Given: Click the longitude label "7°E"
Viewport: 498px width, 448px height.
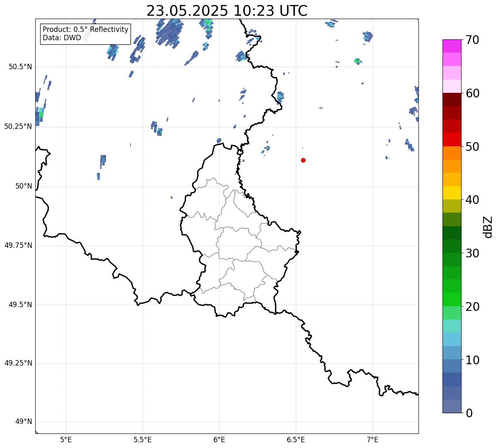Looking at the screenshot, I should pos(373,440).
